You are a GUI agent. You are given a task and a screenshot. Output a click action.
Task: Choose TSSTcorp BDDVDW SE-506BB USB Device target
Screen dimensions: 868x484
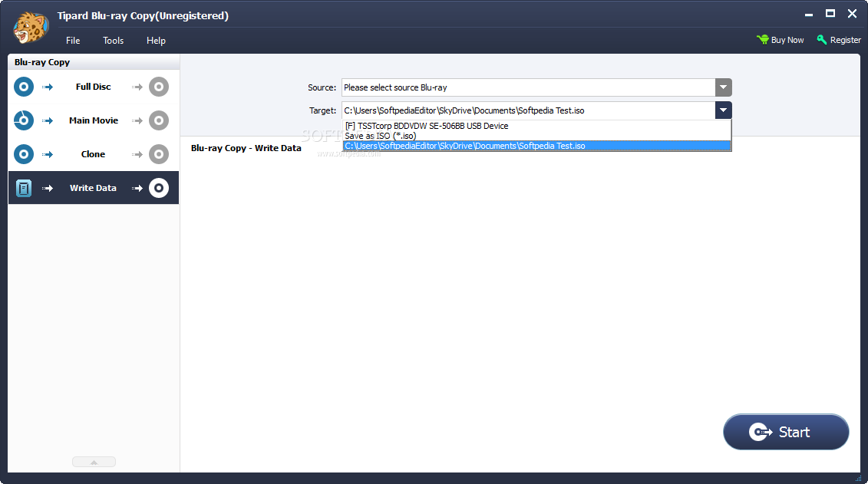537,126
